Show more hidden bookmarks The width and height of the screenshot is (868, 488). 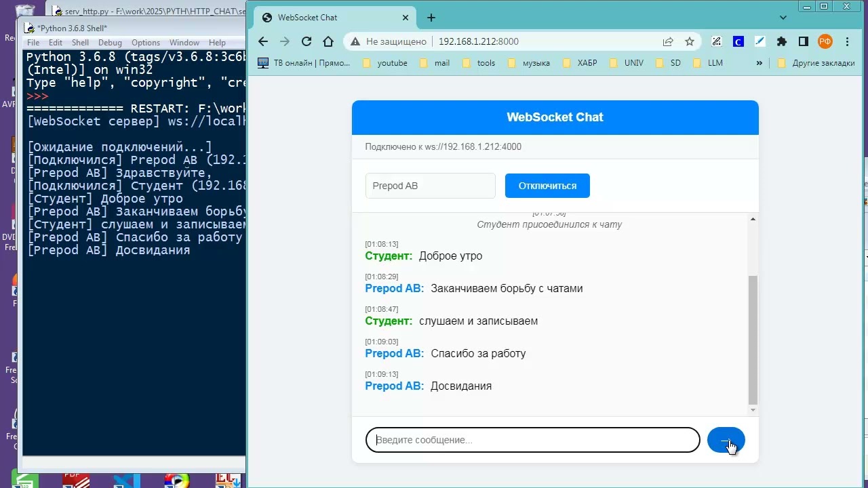tap(759, 63)
